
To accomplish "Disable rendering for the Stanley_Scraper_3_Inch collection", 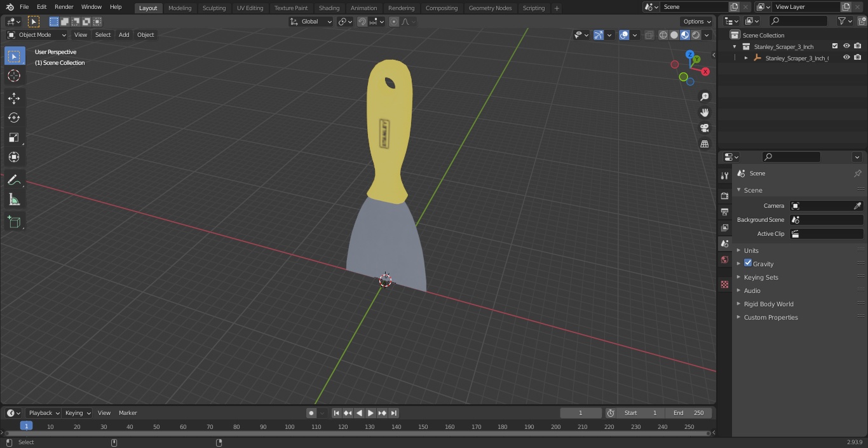I will [858, 46].
